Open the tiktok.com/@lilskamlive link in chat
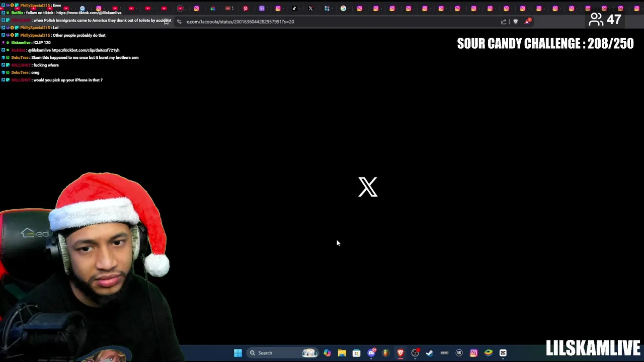 (89, 13)
